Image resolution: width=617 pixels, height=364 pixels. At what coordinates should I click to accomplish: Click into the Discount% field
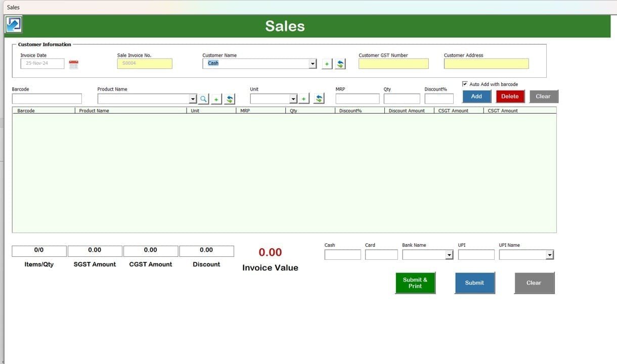point(439,99)
